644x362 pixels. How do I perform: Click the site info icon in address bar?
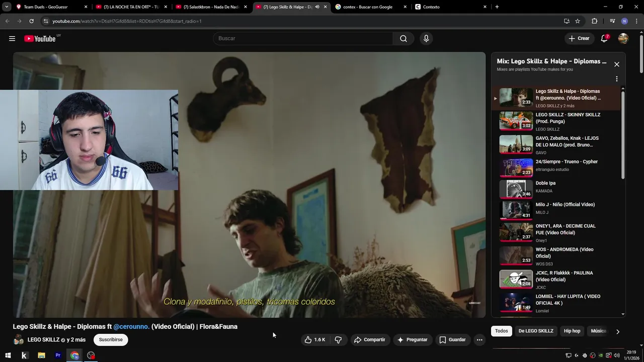point(46,21)
